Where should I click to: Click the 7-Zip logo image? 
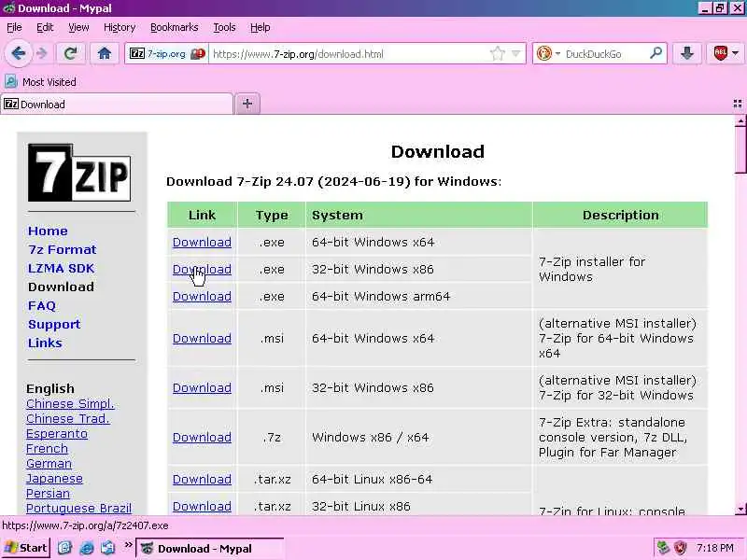79,173
